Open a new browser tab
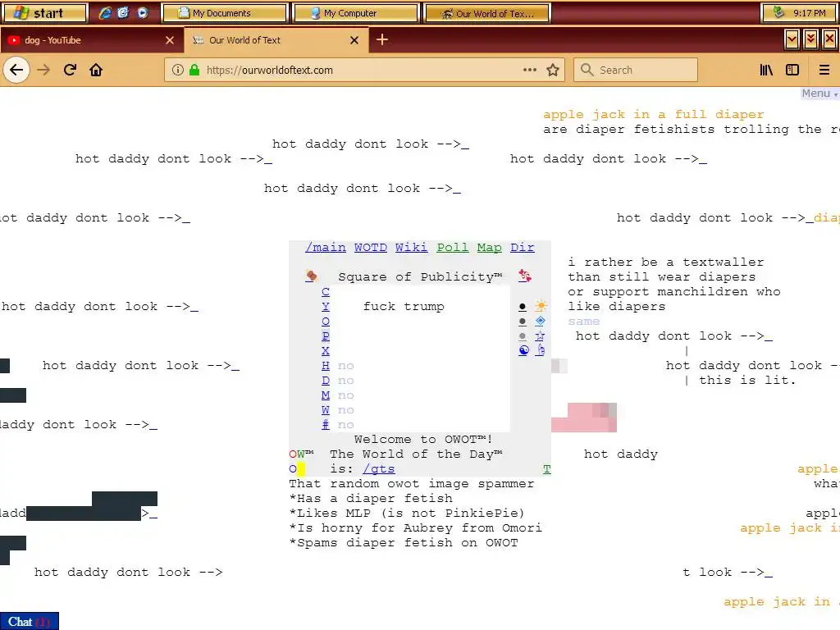 coord(382,39)
